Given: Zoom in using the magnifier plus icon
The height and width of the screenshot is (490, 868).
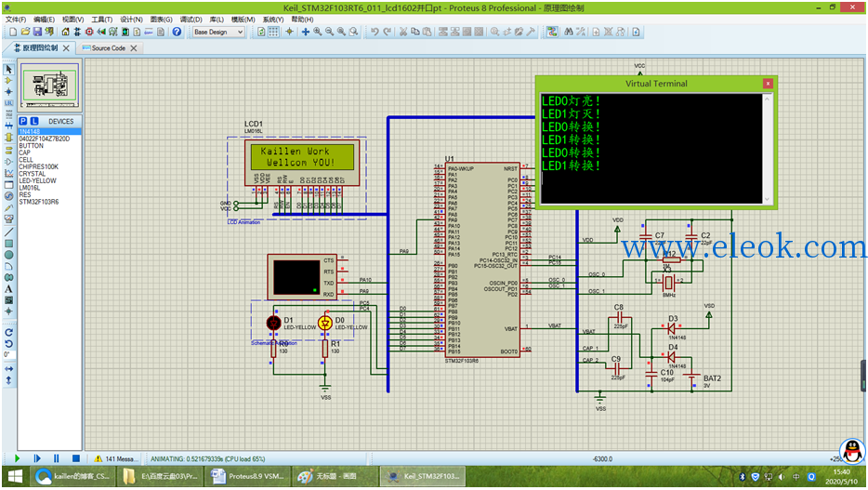Looking at the screenshot, I should tap(317, 33).
